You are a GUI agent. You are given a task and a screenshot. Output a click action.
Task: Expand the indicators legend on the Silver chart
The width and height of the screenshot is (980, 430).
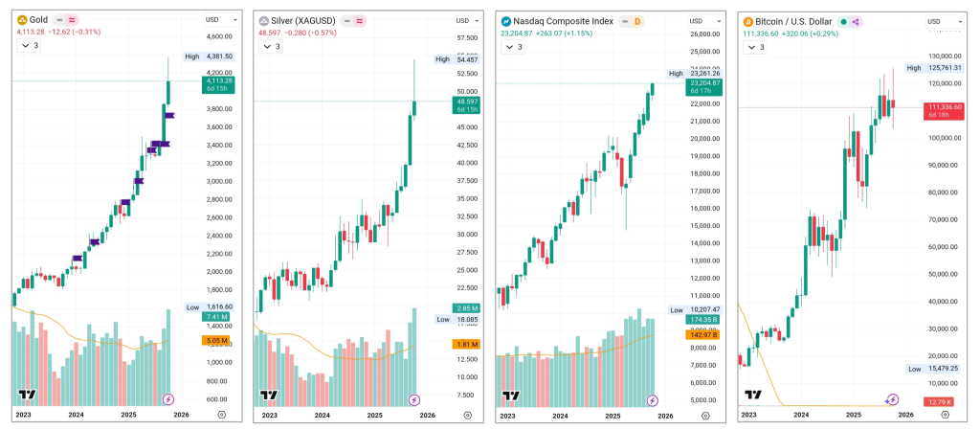[x=272, y=46]
